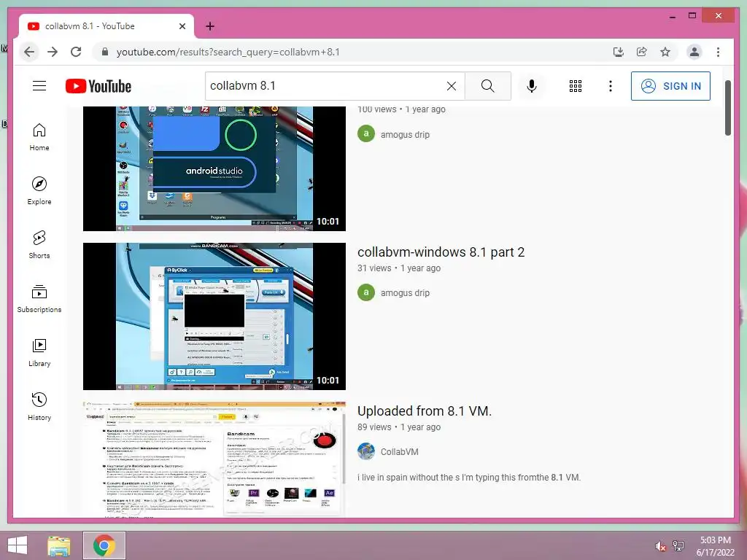Click the Chrome taskbar icon
The height and width of the screenshot is (560, 747).
click(x=104, y=545)
